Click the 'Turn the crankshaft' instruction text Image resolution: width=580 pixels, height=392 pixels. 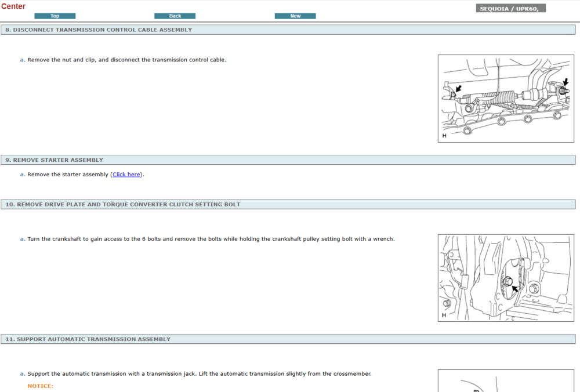click(211, 239)
